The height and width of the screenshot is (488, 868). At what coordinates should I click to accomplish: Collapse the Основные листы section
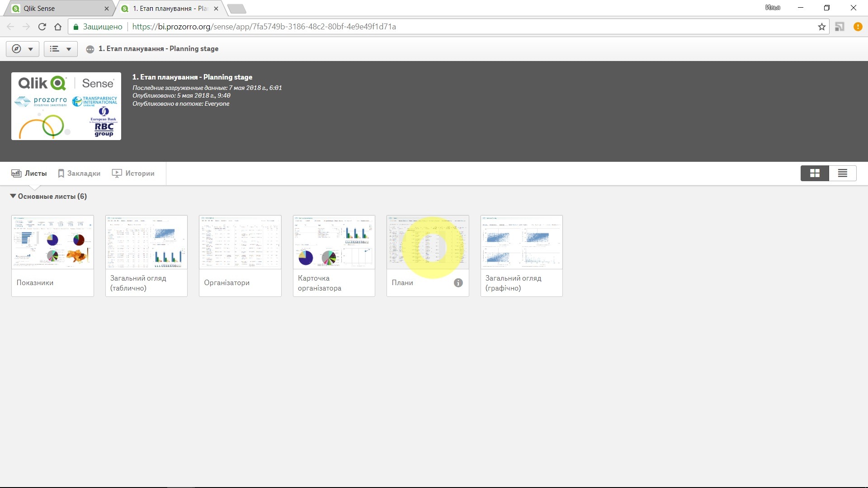tap(13, 196)
